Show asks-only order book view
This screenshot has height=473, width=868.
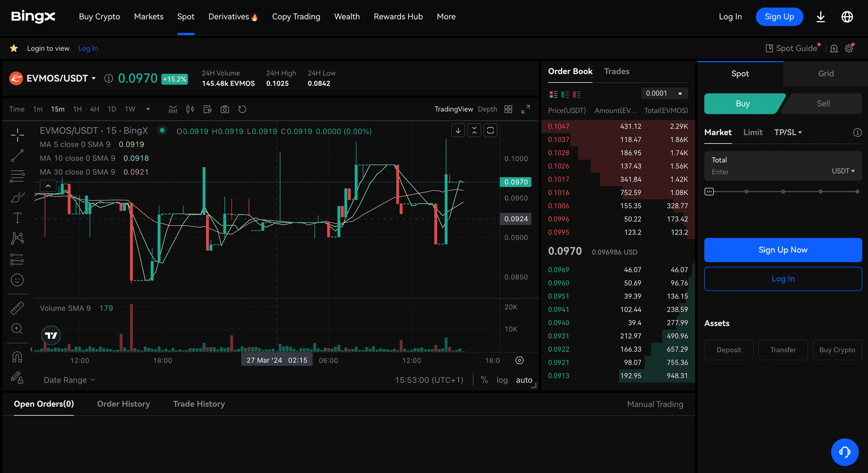pyautogui.click(x=577, y=94)
